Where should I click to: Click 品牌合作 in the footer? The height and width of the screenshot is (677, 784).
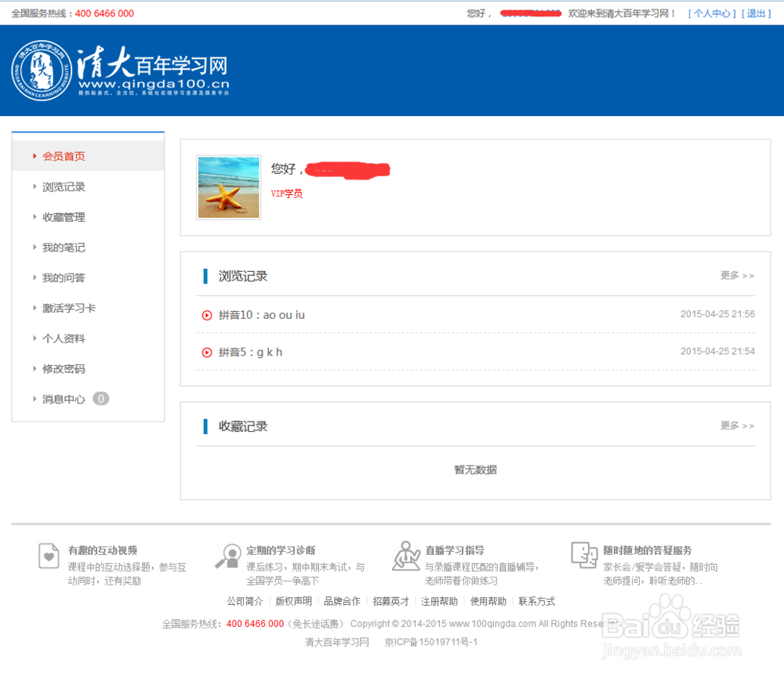342,601
